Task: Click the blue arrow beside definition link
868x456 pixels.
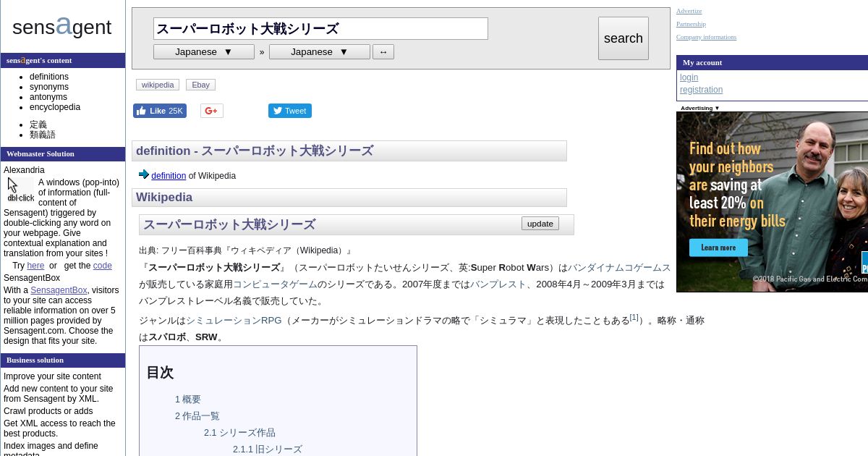Action: [143, 174]
